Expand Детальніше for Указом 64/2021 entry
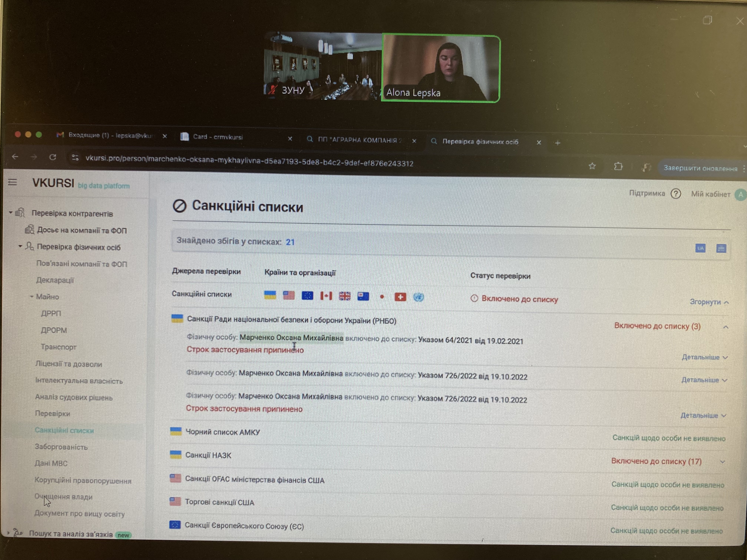Screen dimensions: 747x560 (705, 357)
